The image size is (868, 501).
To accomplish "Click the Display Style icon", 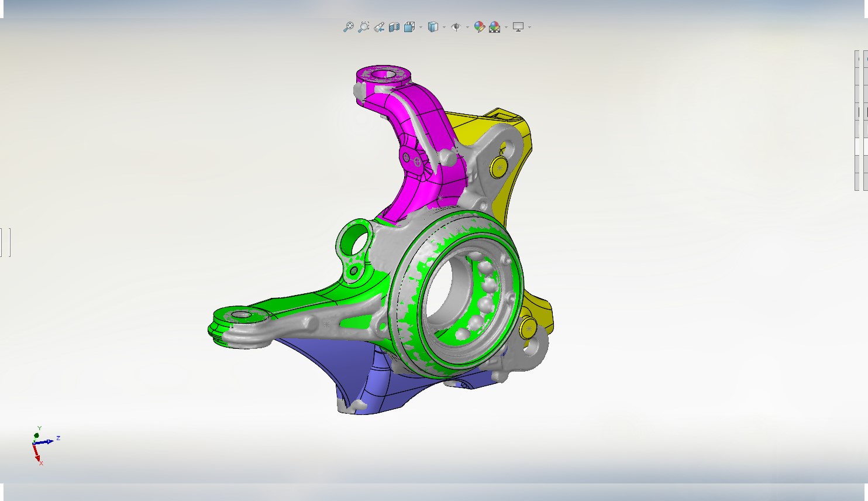I will pos(433,27).
